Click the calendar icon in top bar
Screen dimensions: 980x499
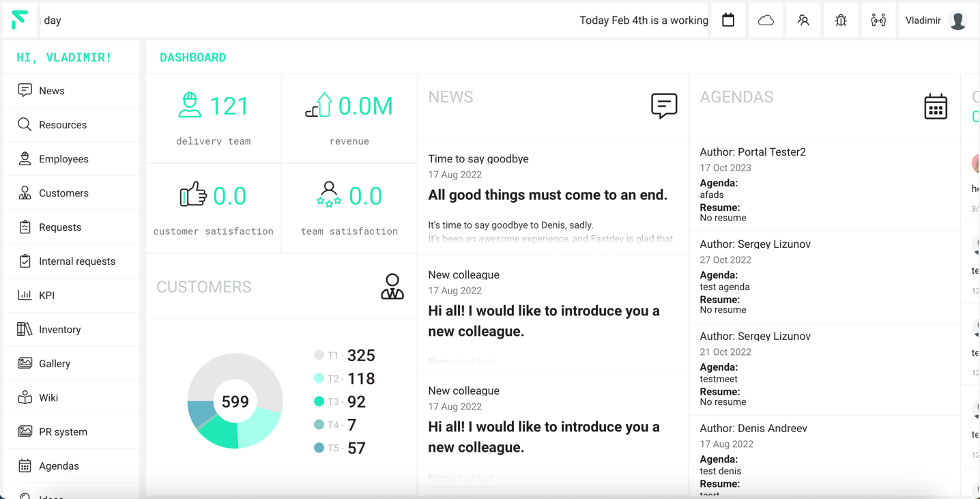tap(728, 20)
